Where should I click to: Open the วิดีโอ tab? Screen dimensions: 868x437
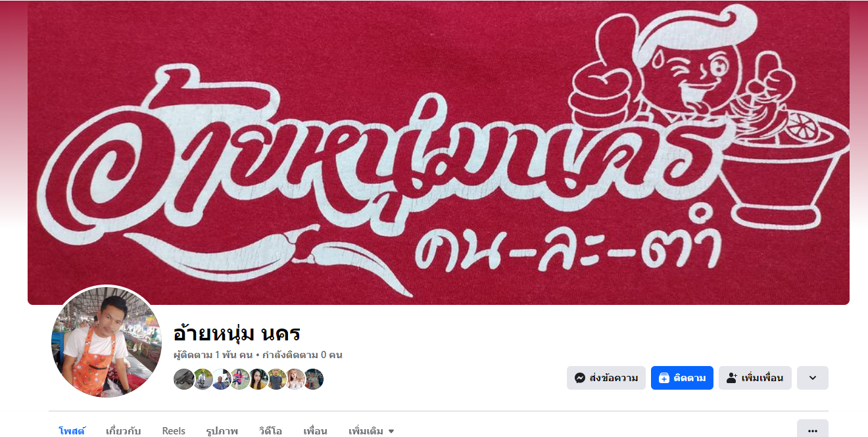click(270, 431)
